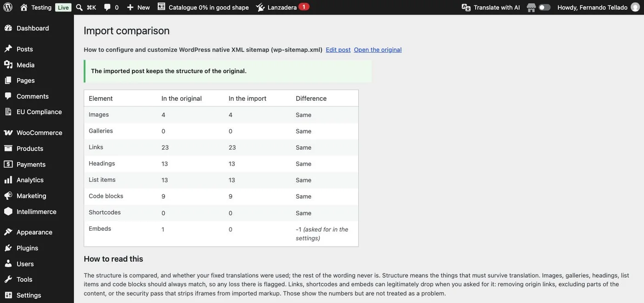Click the Appearance brush icon

(8, 232)
